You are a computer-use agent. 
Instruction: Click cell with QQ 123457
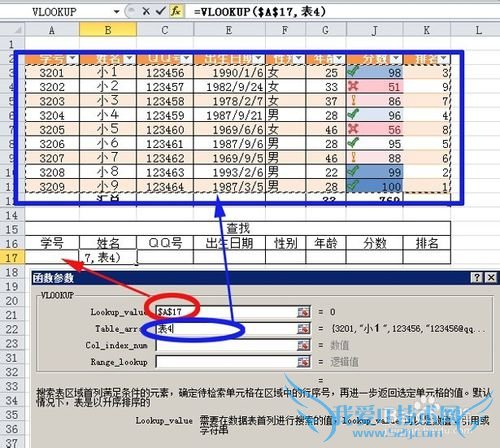pos(165,87)
